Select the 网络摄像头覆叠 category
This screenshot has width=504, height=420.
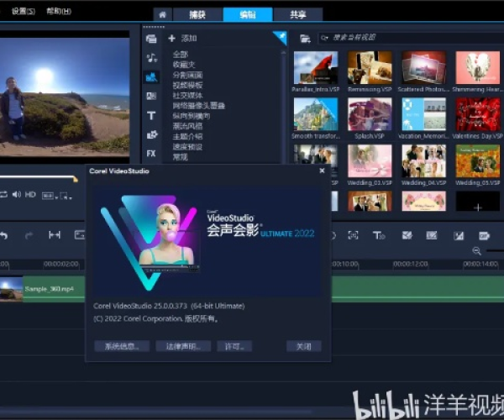[x=198, y=105]
